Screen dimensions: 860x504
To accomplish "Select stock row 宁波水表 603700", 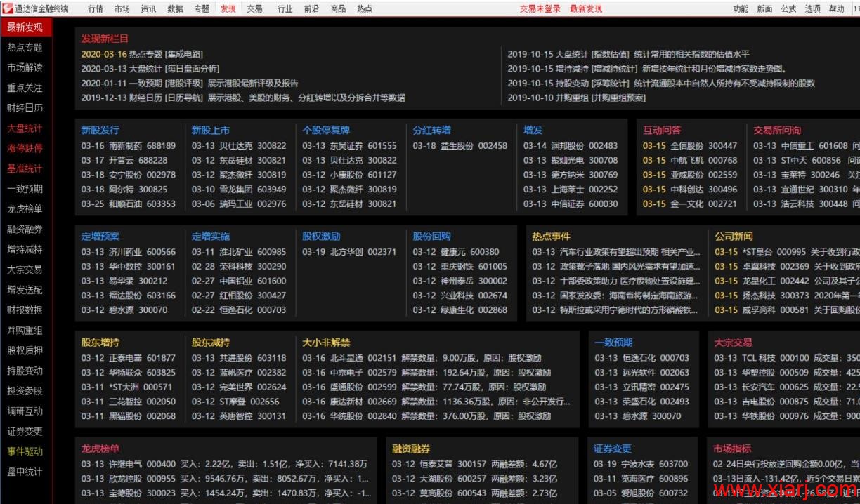I will point(641,464).
